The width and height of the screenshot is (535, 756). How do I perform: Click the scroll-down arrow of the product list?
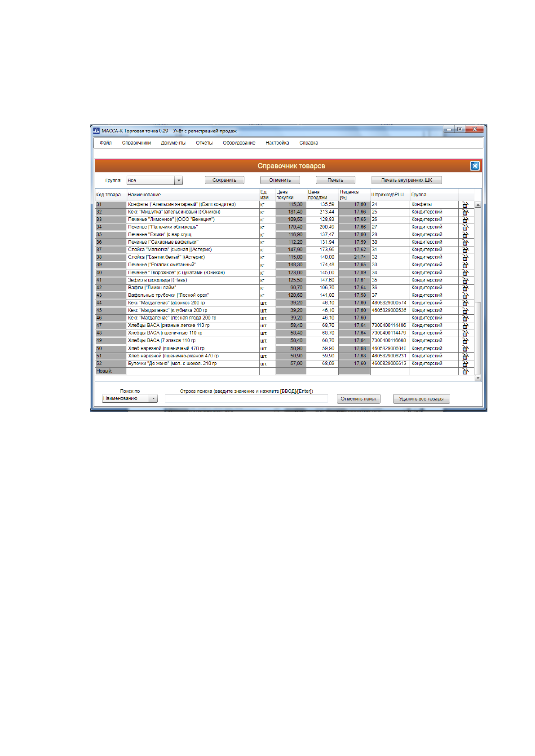[x=478, y=378]
